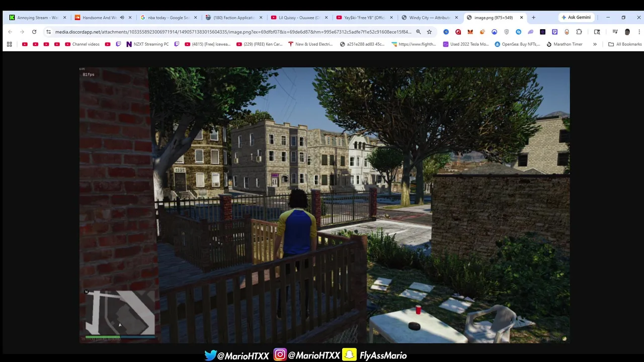Open the Chrome profile avatar

click(x=627, y=32)
